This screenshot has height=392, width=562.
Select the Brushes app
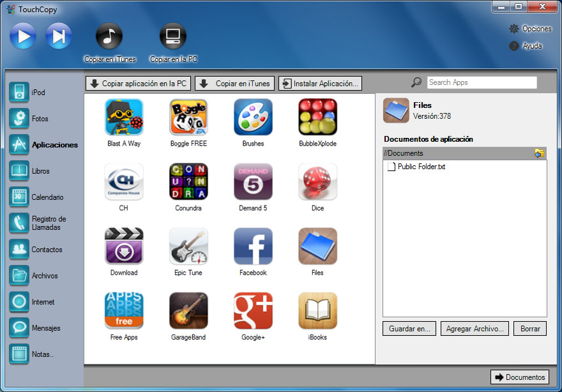[253, 123]
